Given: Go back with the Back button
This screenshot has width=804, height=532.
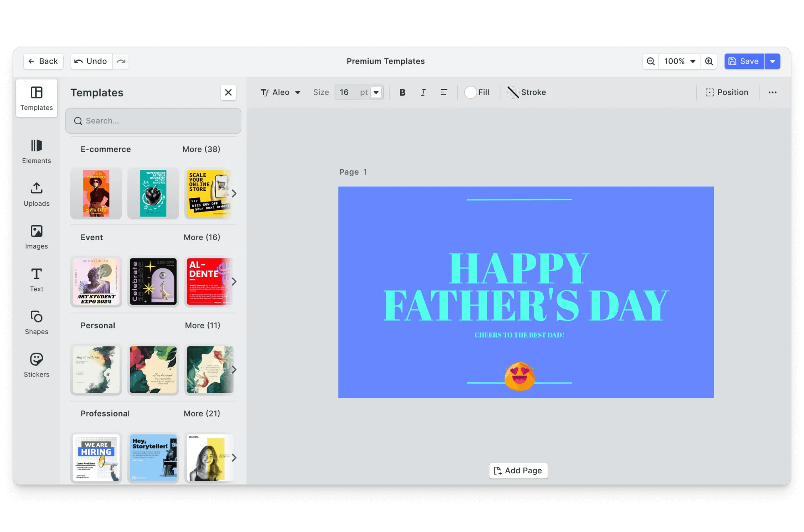Looking at the screenshot, I should click(x=43, y=61).
